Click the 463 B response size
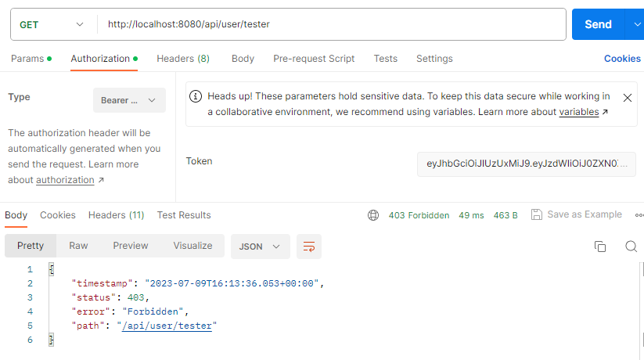 pyautogui.click(x=505, y=215)
